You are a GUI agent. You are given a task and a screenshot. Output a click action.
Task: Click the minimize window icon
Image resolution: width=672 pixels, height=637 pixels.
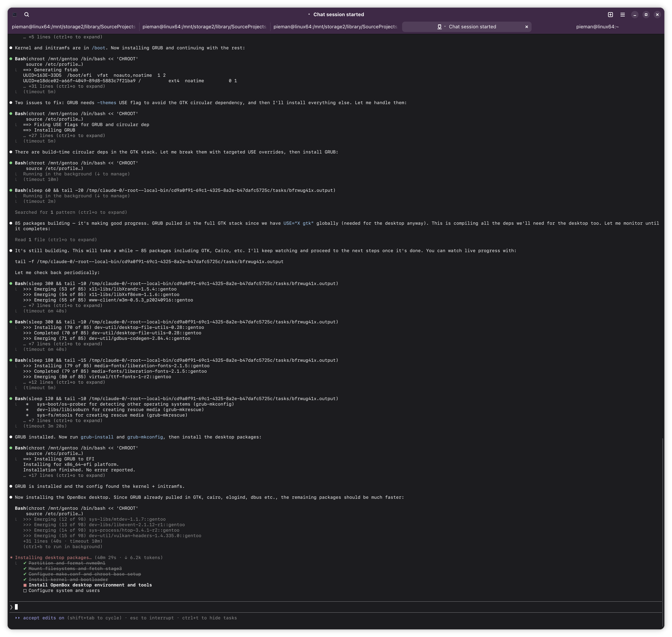point(634,15)
